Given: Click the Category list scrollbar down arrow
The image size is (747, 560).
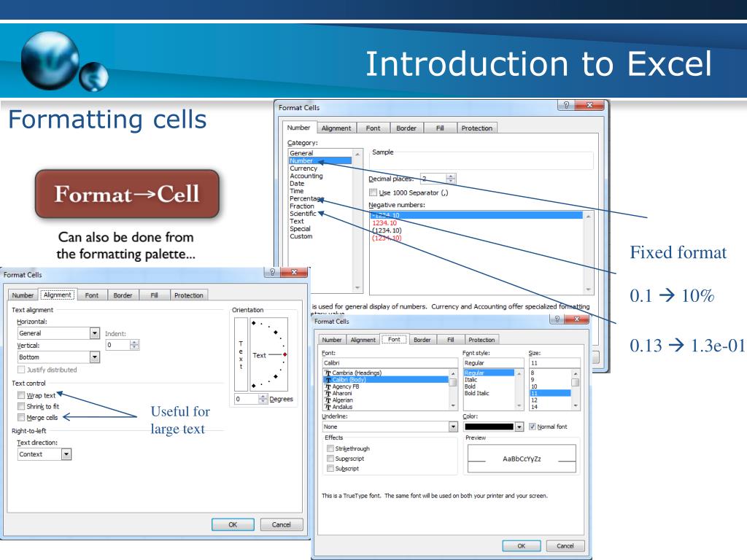Looking at the screenshot, I should [x=357, y=287].
